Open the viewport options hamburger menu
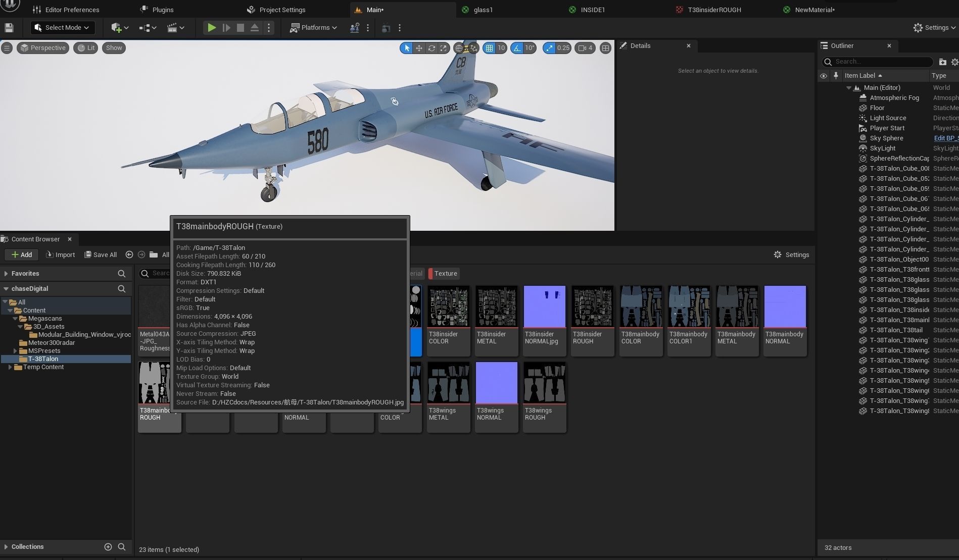This screenshot has height=560, width=959. 7,48
